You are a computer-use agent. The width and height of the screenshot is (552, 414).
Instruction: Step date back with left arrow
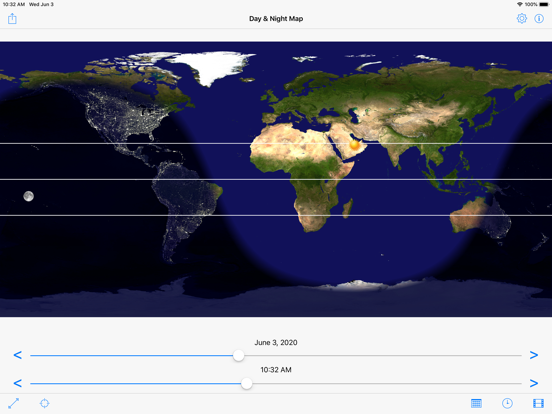click(x=18, y=355)
